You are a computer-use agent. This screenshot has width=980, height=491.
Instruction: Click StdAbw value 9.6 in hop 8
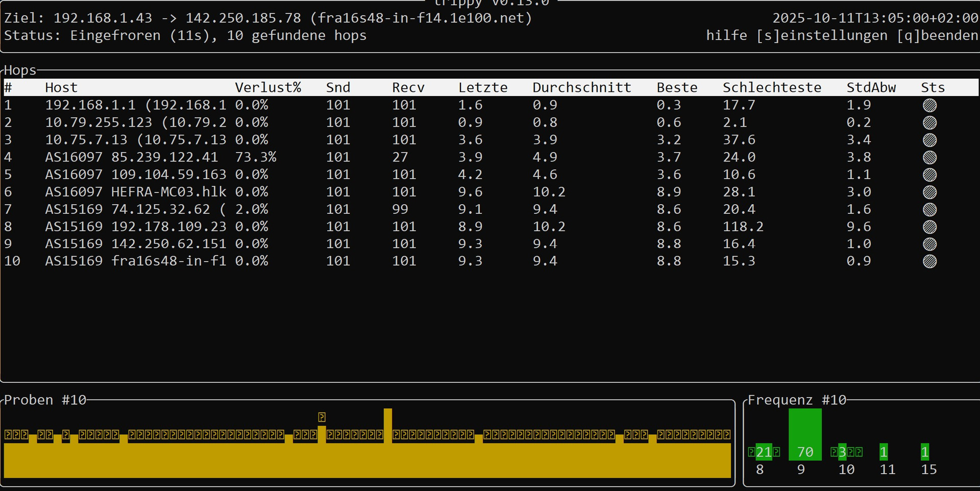click(859, 227)
